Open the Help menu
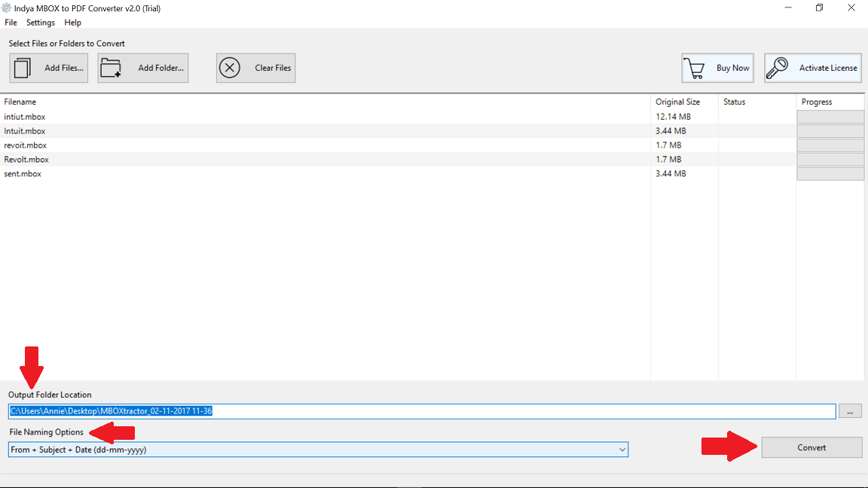This screenshot has height=488, width=868. 72,23
